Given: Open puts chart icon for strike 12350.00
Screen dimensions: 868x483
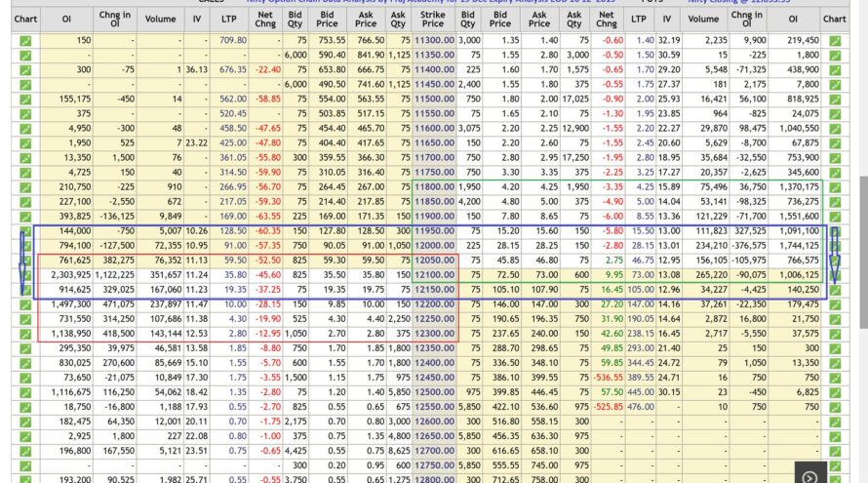Looking at the screenshot, I should pos(835,349).
